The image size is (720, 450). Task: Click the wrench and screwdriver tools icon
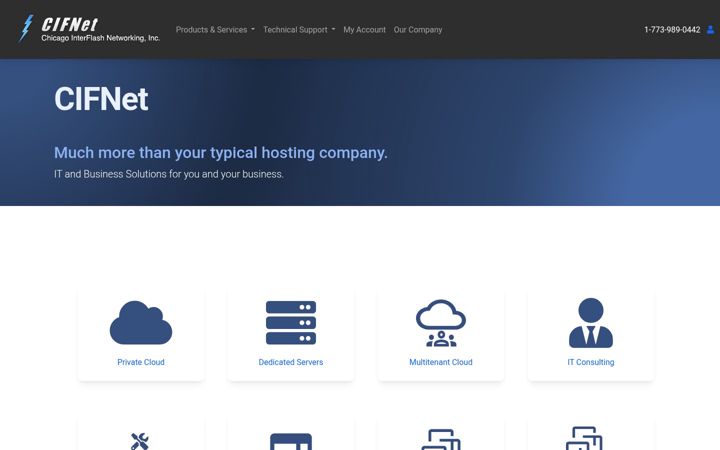click(x=140, y=441)
